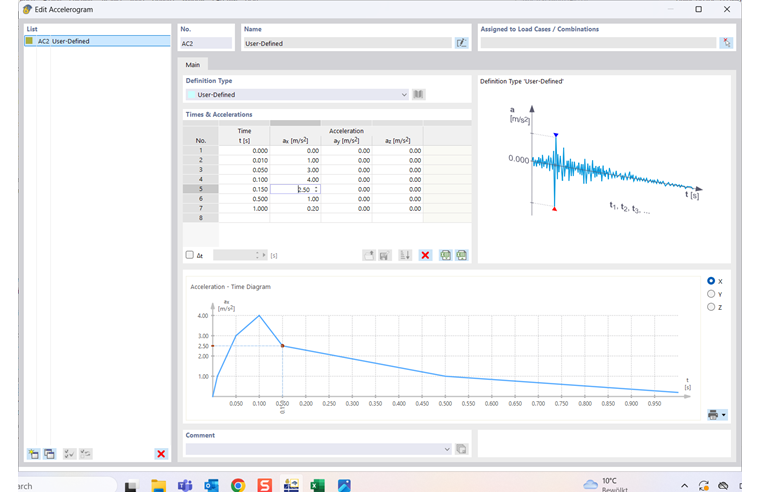Click the az [m/s²] column header
Image resolution: width=760 pixels, height=492 pixels.
coord(397,141)
